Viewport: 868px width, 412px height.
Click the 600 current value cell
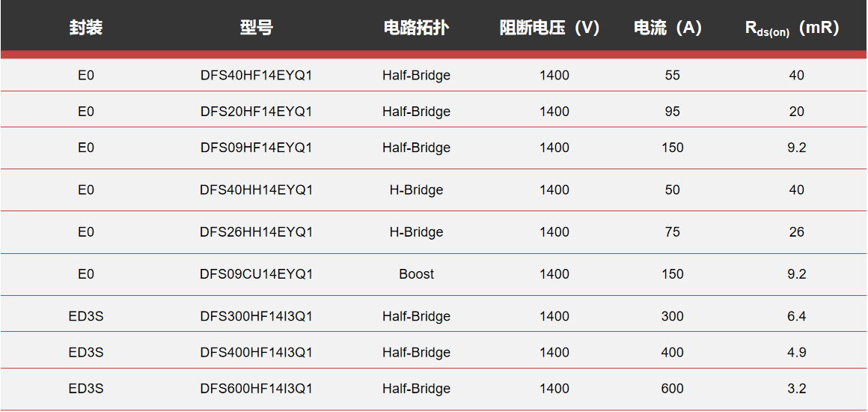coord(672,389)
